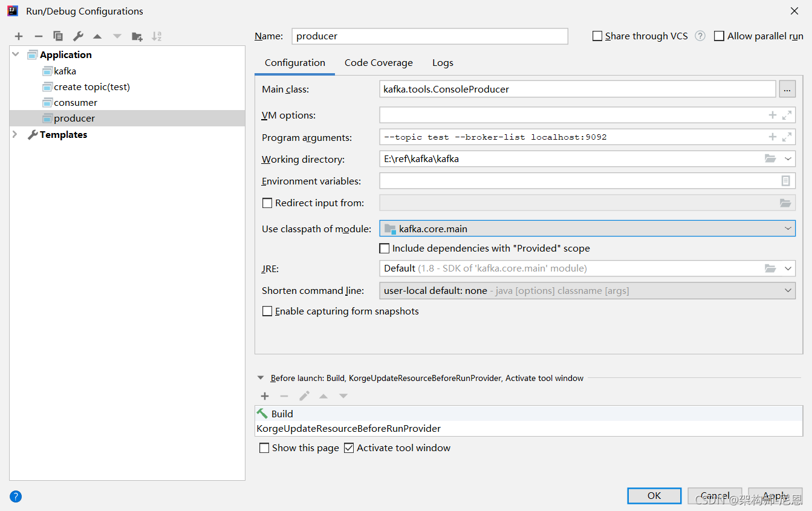Open main class browse button with ellipsis
Image resolution: width=812 pixels, height=511 pixels.
tap(787, 89)
